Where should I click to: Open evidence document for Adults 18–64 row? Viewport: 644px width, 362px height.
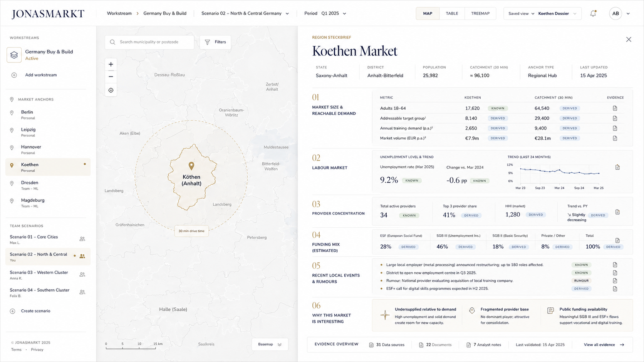[615, 108]
